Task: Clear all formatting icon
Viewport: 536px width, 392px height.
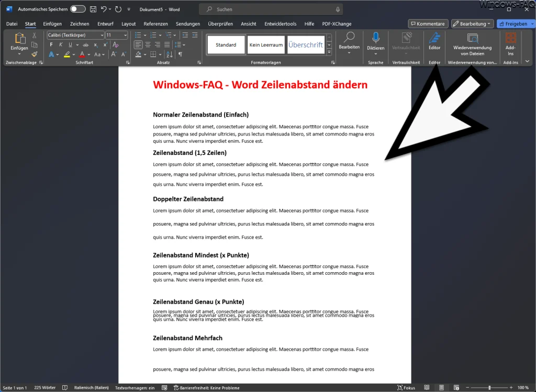Action: click(116, 45)
